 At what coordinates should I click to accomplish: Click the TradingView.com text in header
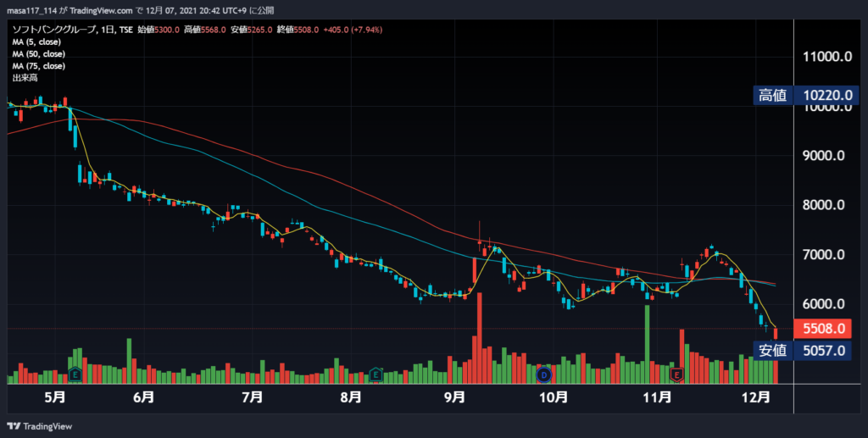pyautogui.click(x=102, y=10)
